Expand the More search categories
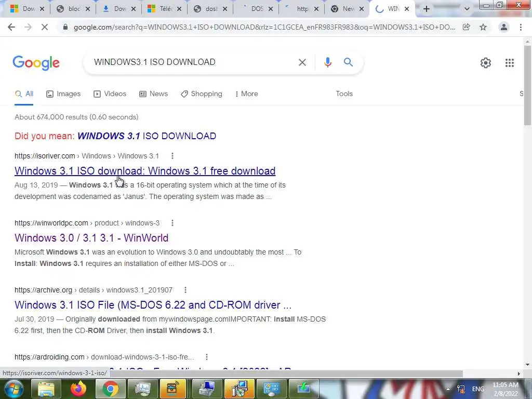This screenshot has width=532, height=399. pos(247,94)
